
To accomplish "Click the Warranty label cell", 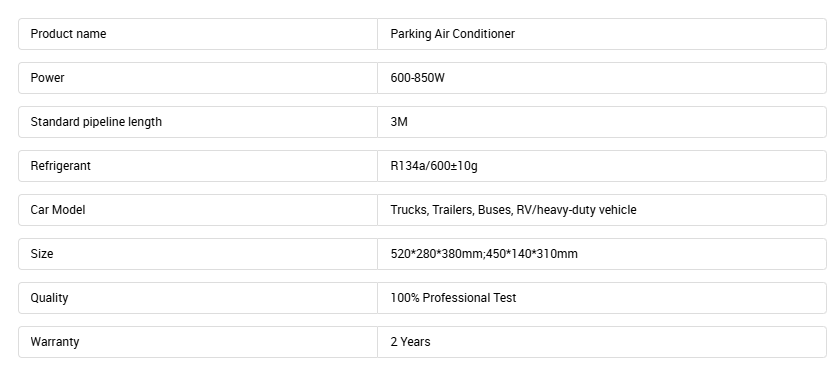I will pos(198,342).
